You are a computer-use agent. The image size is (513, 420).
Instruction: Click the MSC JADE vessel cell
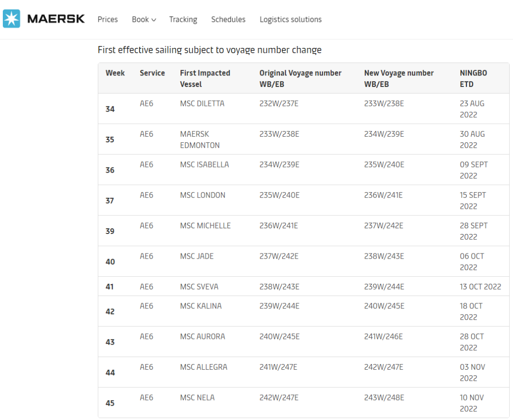(x=197, y=256)
